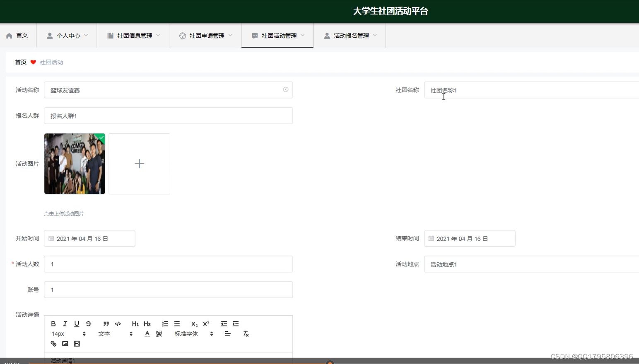The width and height of the screenshot is (639, 364).
Task: Click the 首页 breadcrumb link
Action: click(x=21, y=62)
